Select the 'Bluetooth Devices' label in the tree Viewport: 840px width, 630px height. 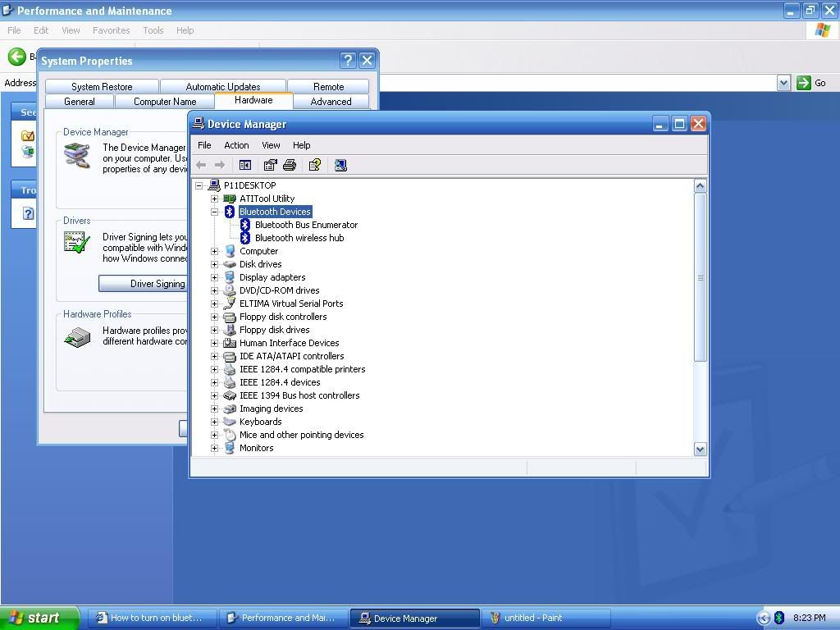(275, 212)
